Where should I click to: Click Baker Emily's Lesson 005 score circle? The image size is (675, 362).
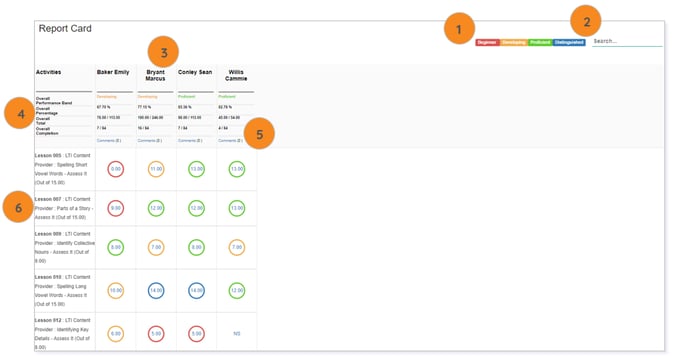[116, 169]
